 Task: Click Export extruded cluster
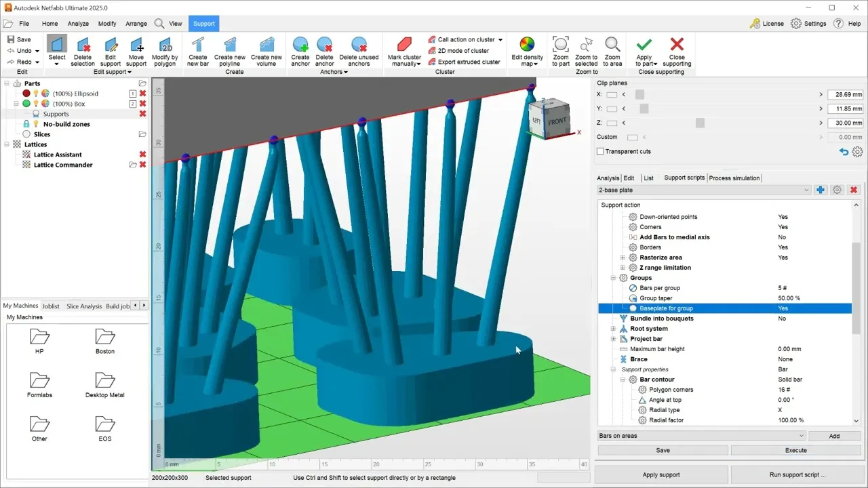464,62
